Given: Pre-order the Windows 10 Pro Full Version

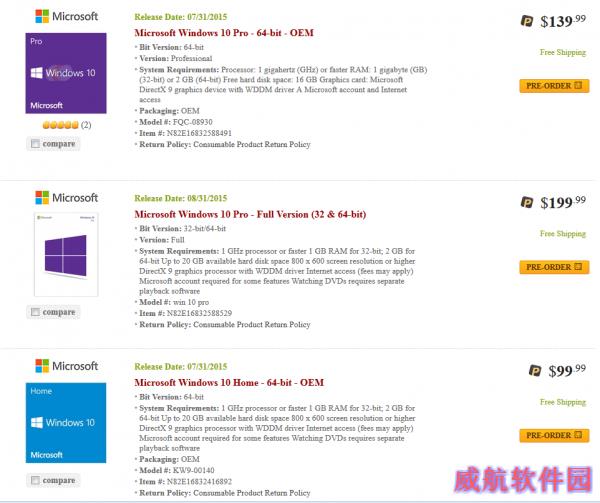Looking at the screenshot, I should point(554,267).
